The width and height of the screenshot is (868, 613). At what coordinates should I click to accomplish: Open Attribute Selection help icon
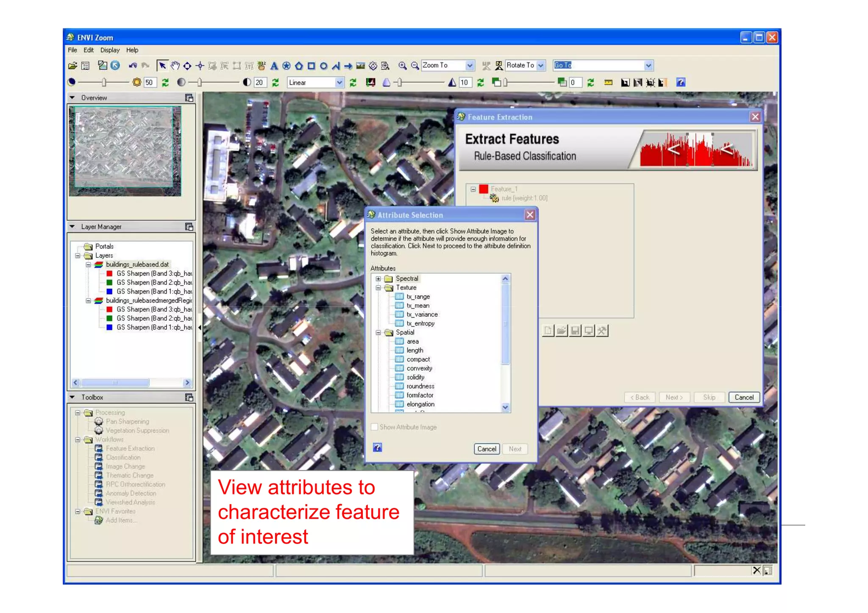coord(377,447)
